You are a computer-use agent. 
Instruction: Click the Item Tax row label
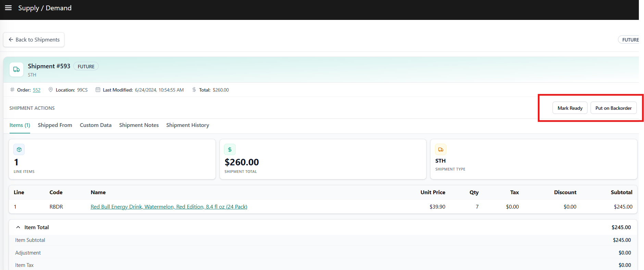[x=24, y=265]
